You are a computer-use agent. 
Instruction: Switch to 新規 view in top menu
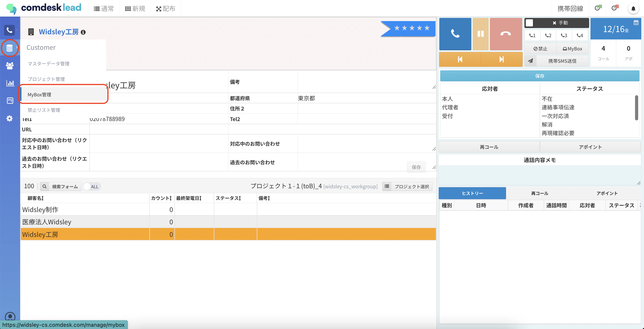pos(135,9)
